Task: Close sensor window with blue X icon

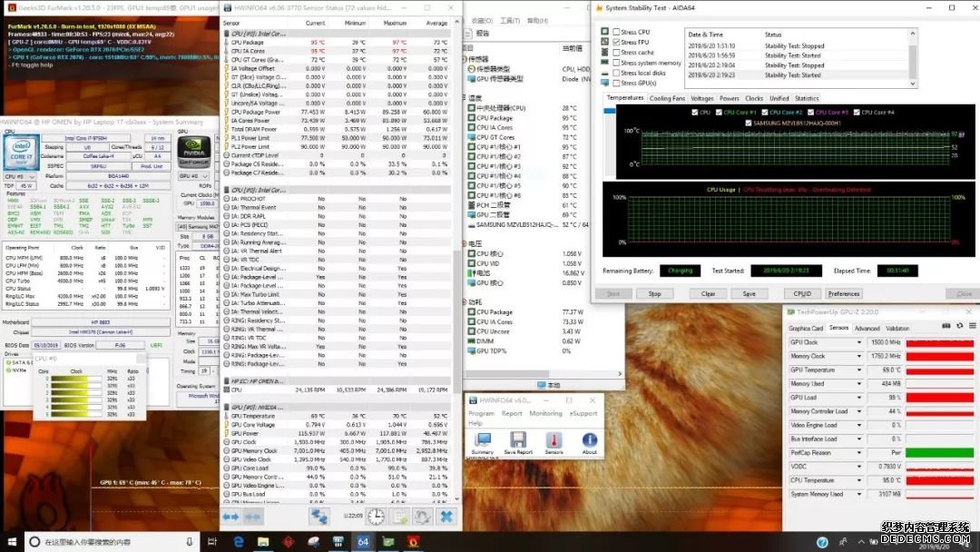Action: 446,517
